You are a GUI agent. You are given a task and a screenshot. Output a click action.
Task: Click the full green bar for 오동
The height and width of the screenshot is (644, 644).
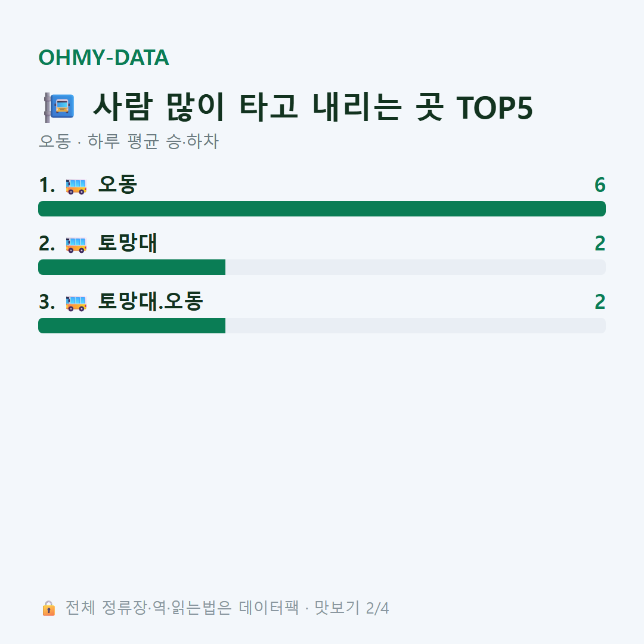322,209
